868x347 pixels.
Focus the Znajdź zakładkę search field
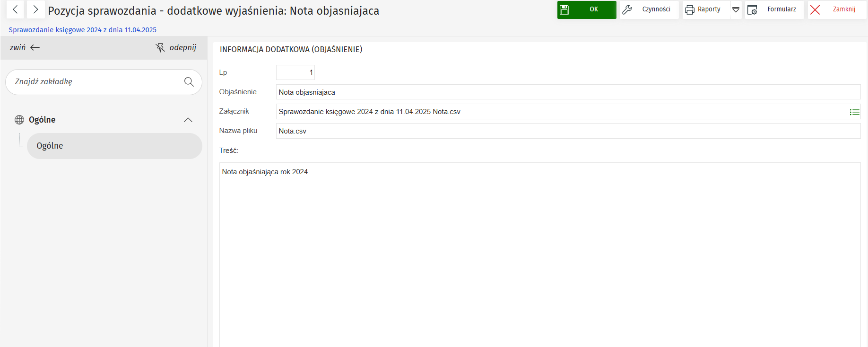click(95, 82)
